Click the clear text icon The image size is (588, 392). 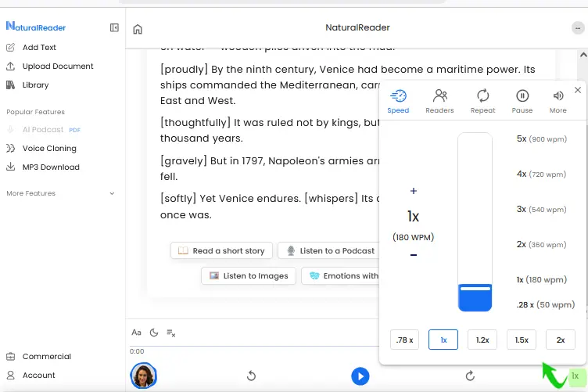point(171,333)
